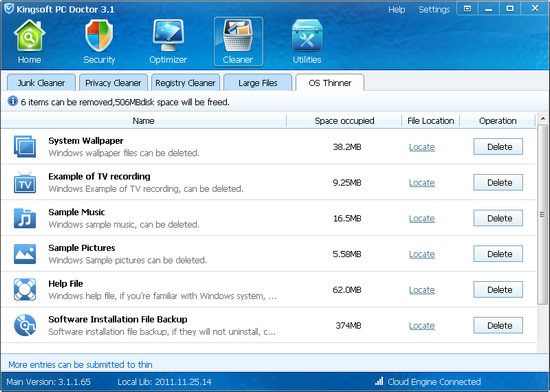Viewport: 550px width, 392px height.
Task: Delete the Software Installation File Backup
Action: (x=498, y=325)
